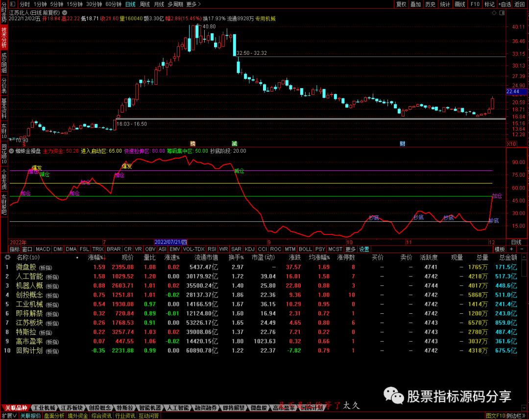The image size is (529, 420).
Task: Toggle the 侧边栏 sidebar in the status bar
Action: (x=516, y=416)
